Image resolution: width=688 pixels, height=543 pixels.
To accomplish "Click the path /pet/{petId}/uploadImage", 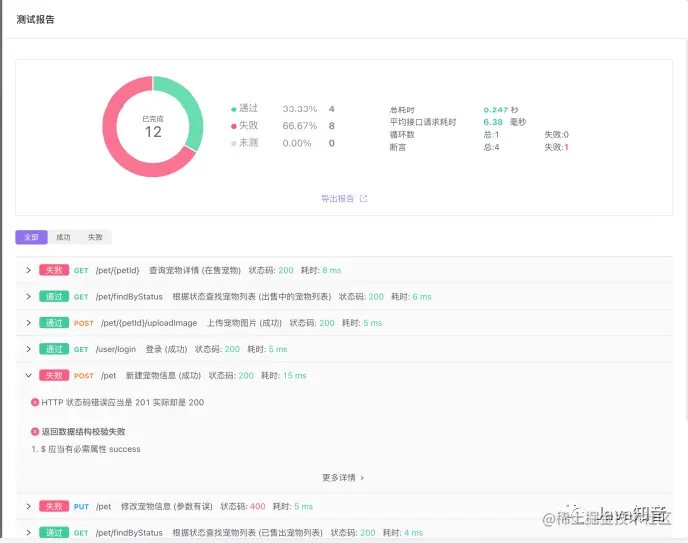I will [149, 323].
